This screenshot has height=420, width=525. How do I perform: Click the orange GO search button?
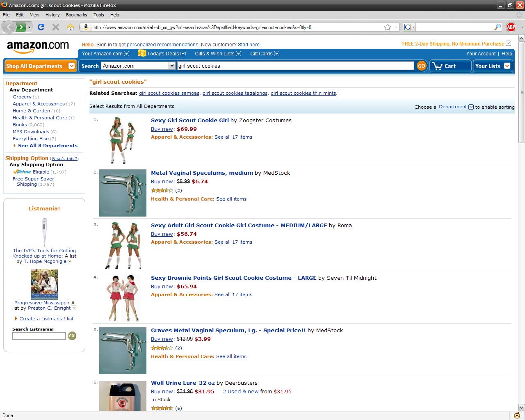coord(421,66)
